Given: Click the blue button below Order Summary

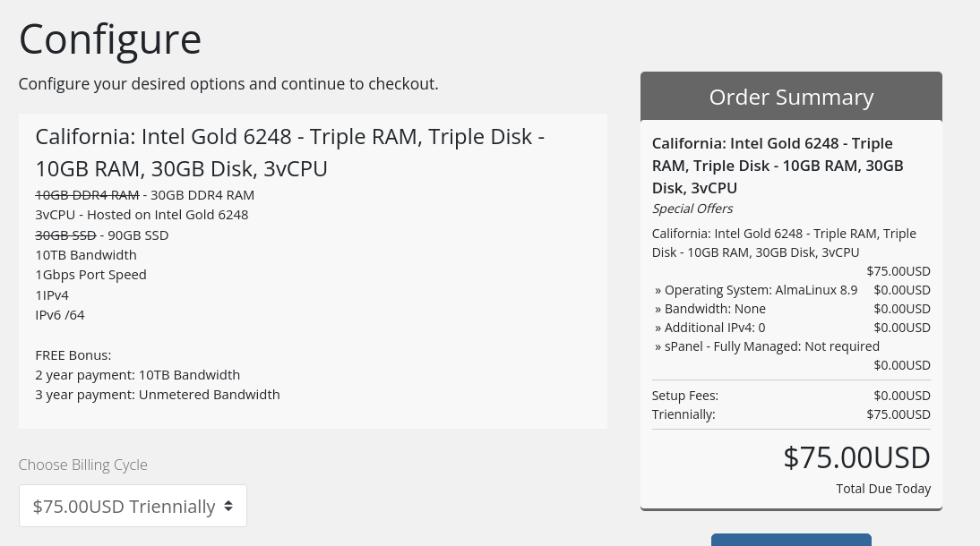Looking at the screenshot, I should point(791,540).
